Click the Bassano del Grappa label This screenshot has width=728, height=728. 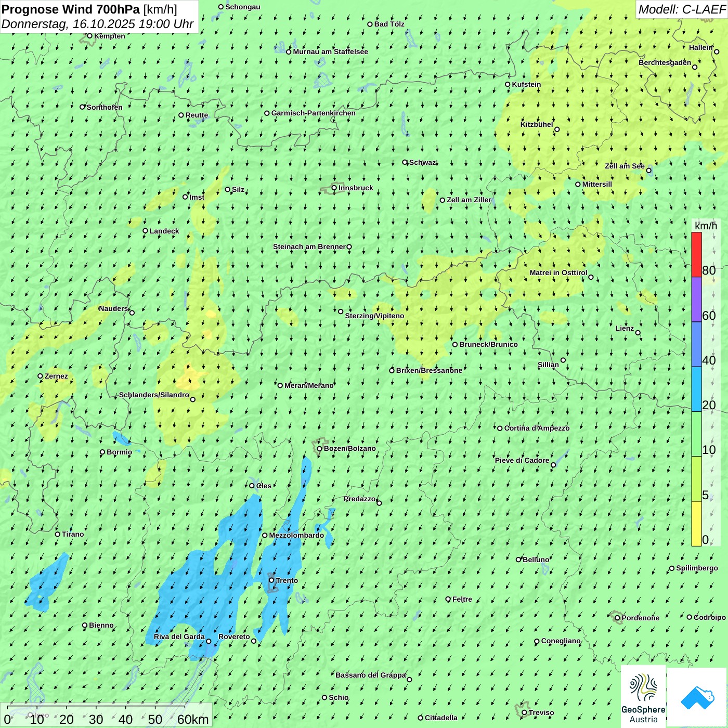coord(371,675)
